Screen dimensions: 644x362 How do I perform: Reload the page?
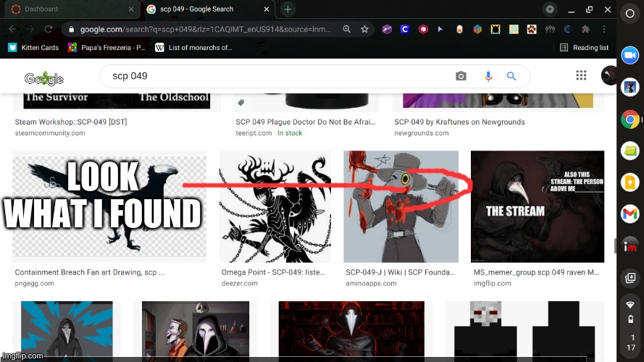click(x=49, y=30)
